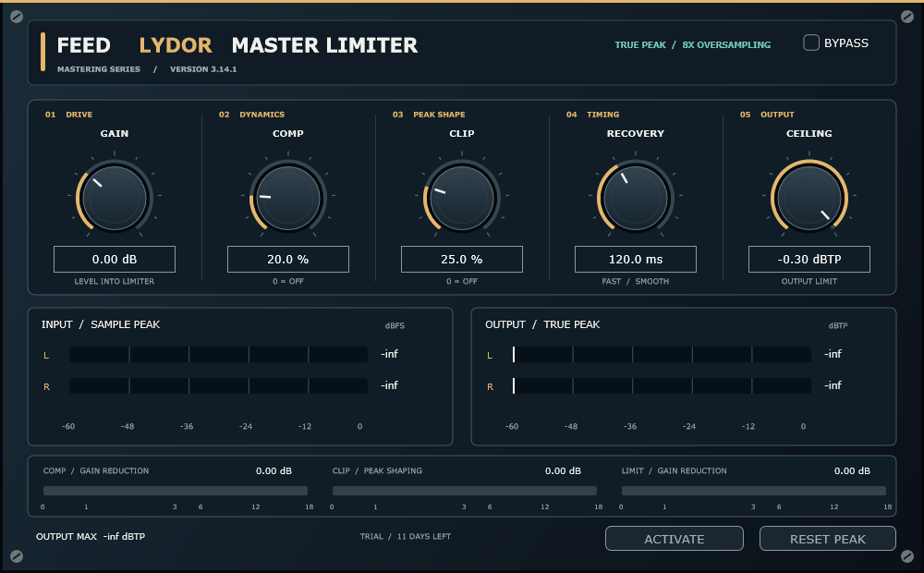Click the output L true peak meter
Screen dimensions: 924x573
click(x=662, y=354)
